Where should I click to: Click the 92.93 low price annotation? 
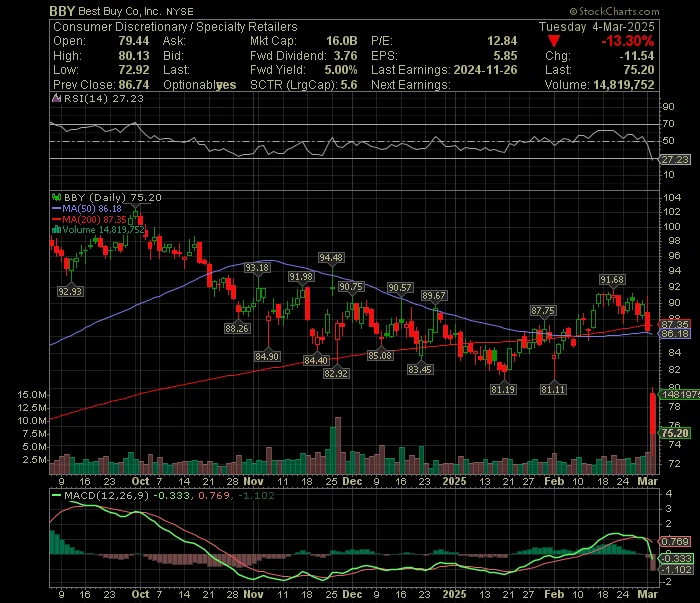[70, 291]
